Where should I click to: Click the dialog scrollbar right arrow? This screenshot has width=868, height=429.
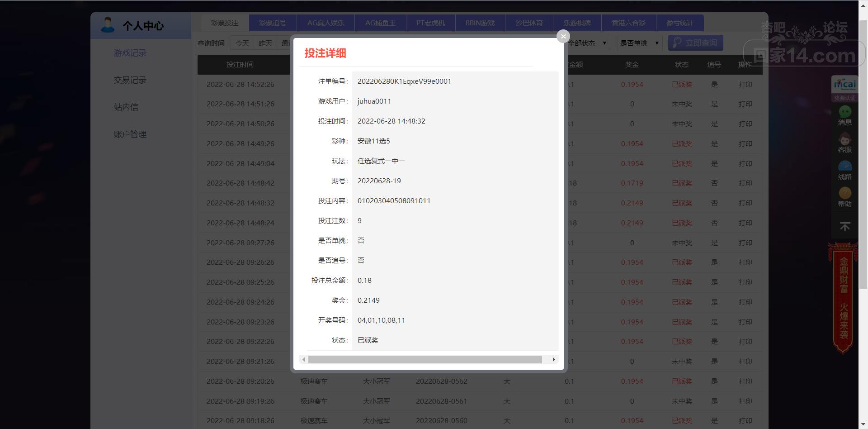[x=554, y=360]
